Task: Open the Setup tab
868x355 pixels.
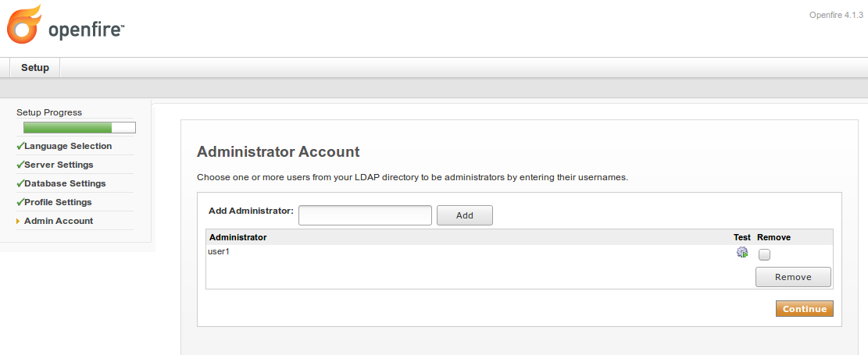Action: click(x=35, y=67)
